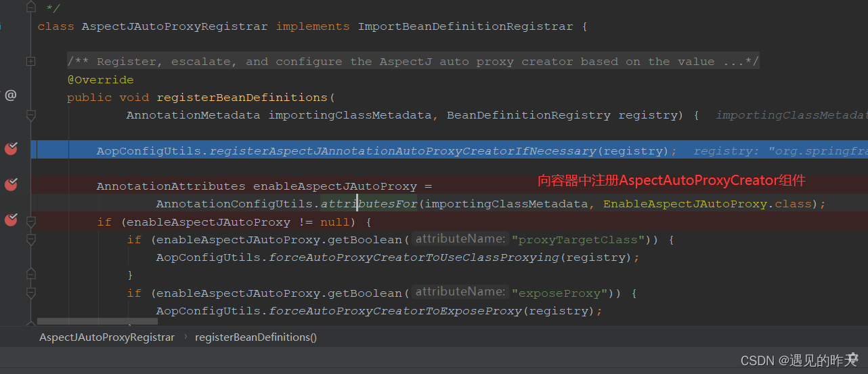Click the registerBeanDefinitions method name
Viewport: 868px width, 374px height.
[x=242, y=98]
